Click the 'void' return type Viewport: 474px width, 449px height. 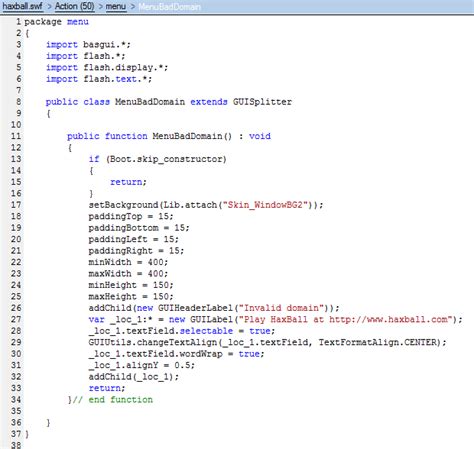pos(260,136)
